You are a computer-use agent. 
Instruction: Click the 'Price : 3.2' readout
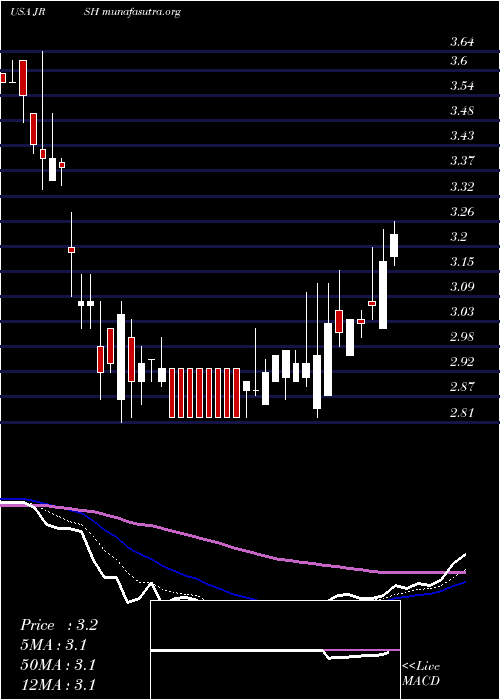click(59, 625)
